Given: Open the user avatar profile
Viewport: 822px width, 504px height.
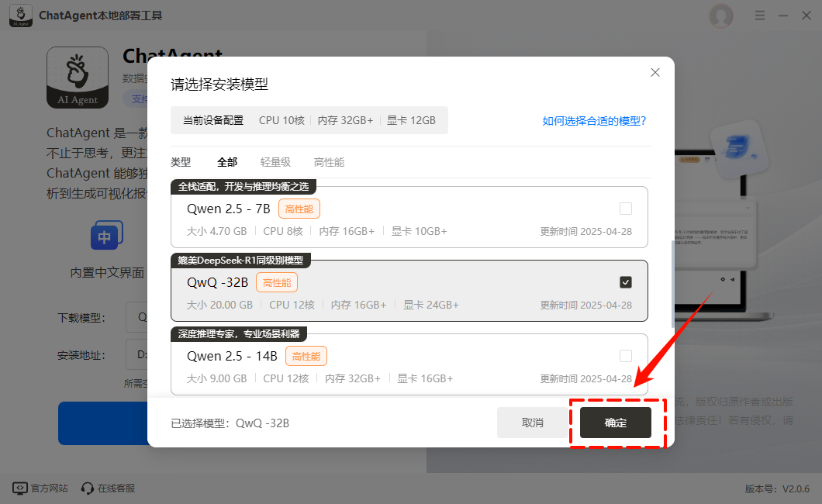Looking at the screenshot, I should tap(721, 16).
